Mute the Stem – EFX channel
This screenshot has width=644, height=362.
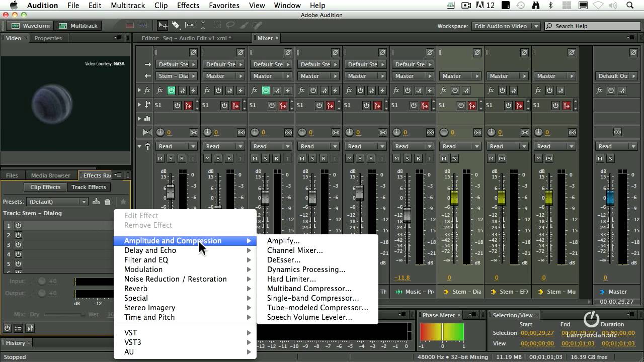[491, 158]
